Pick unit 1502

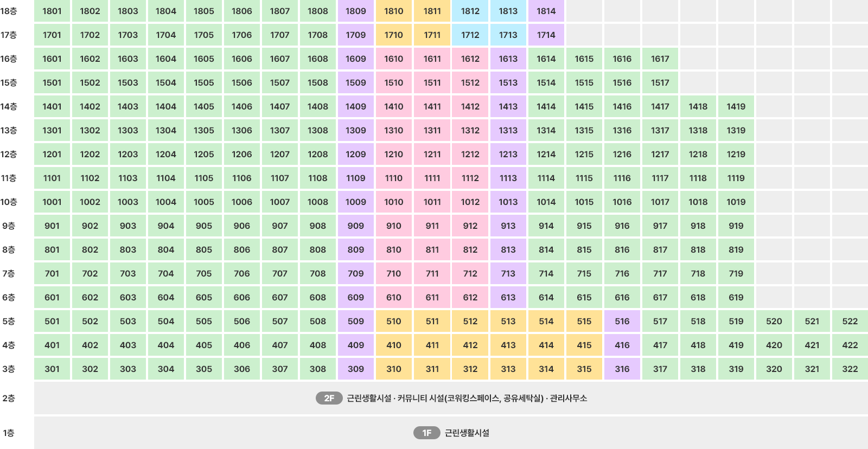pyautogui.click(x=90, y=82)
